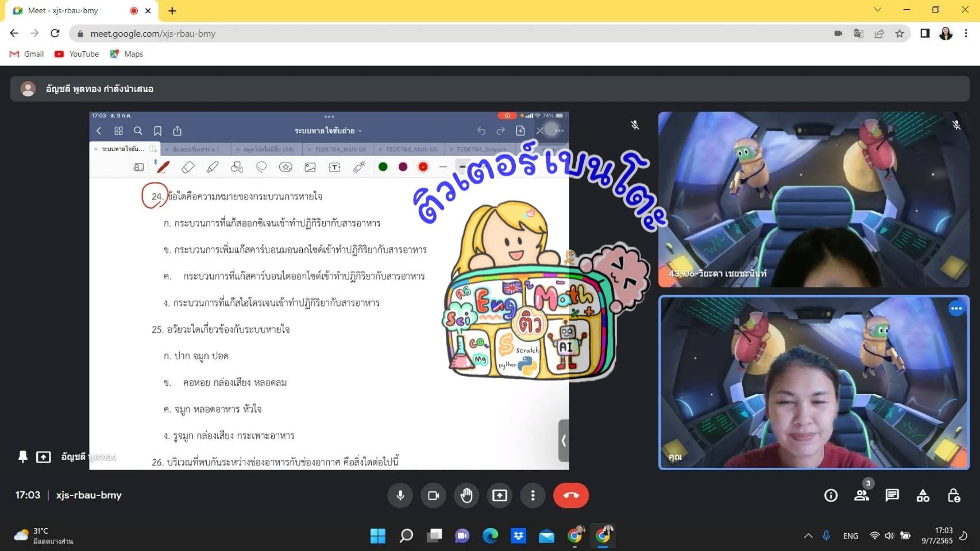Show the participants list
980x551 pixels.
(x=861, y=495)
